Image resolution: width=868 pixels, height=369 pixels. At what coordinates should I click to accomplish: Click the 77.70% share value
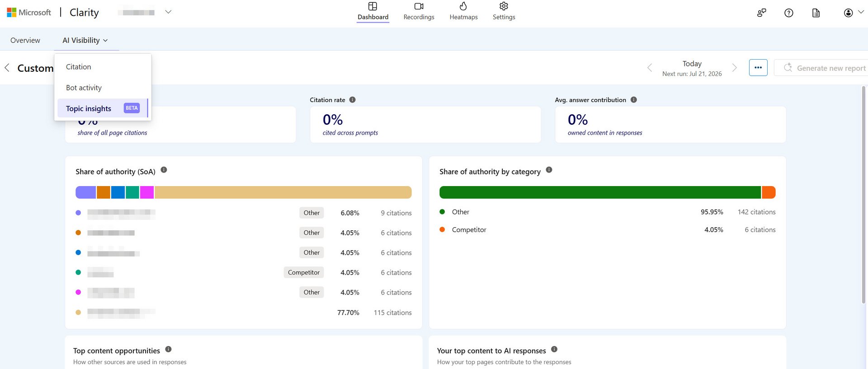point(348,313)
